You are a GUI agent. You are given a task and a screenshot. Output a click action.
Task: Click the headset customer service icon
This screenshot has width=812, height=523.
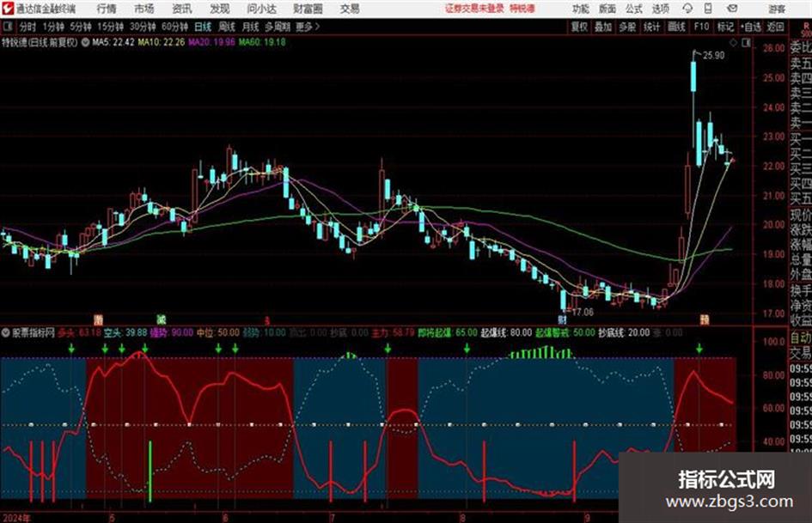(687, 9)
